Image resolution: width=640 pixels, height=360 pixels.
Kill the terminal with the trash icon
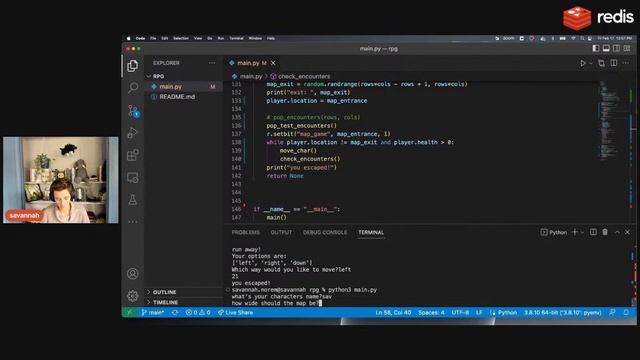point(605,232)
